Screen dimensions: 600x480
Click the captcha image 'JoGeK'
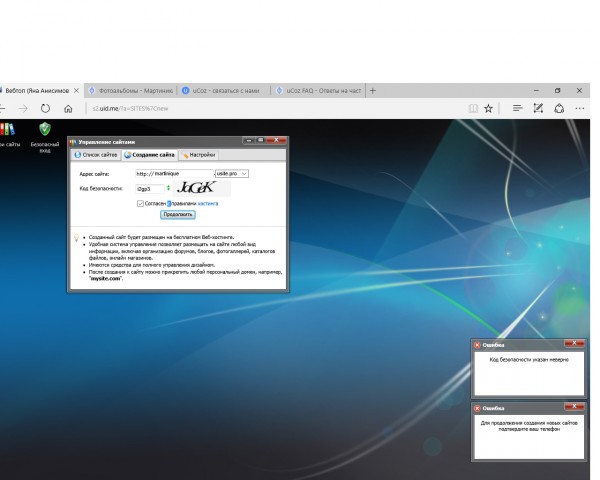(x=202, y=188)
